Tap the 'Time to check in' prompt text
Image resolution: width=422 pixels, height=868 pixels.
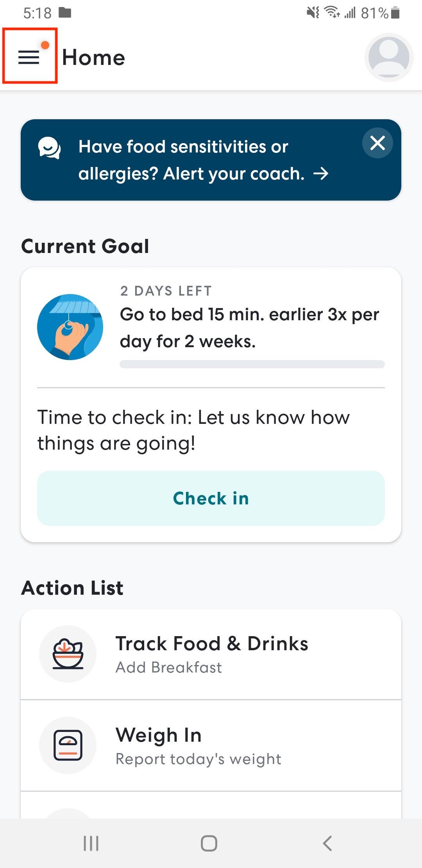[x=194, y=430]
